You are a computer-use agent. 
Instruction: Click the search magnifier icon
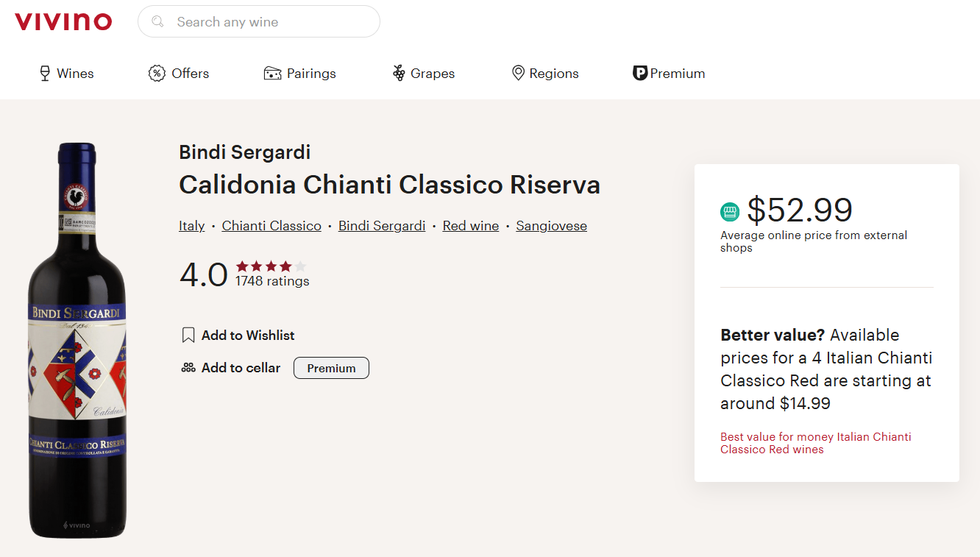pyautogui.click(x=157, y=22)
